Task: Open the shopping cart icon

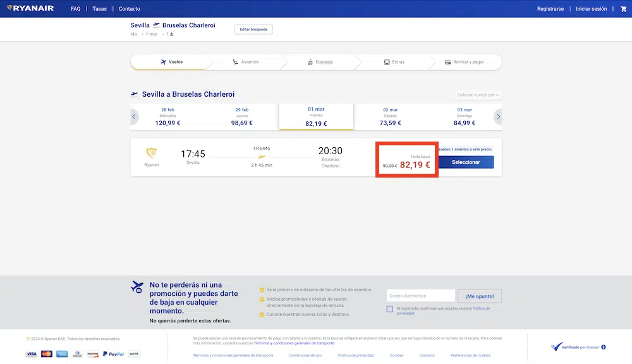Action: pos(624,9)
